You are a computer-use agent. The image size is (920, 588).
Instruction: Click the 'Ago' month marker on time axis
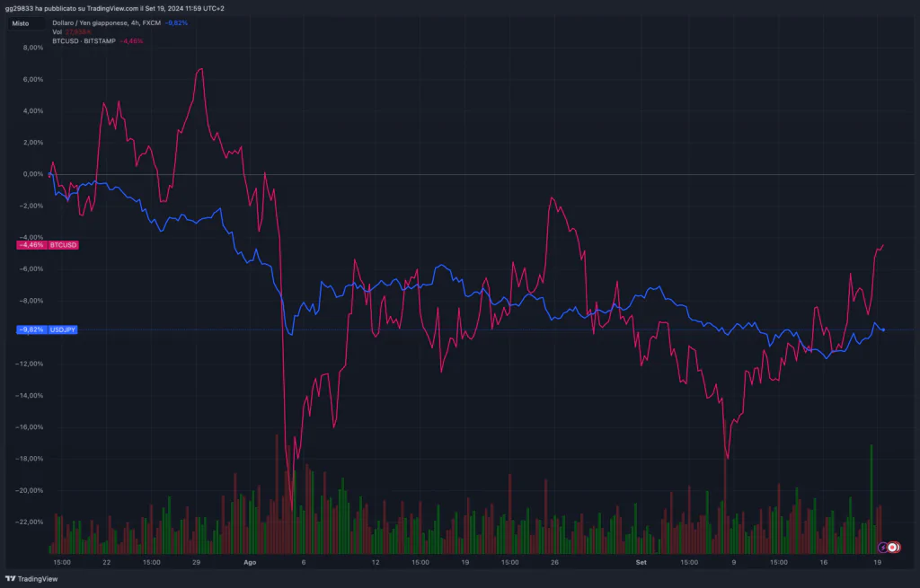(x=251, y=562)
